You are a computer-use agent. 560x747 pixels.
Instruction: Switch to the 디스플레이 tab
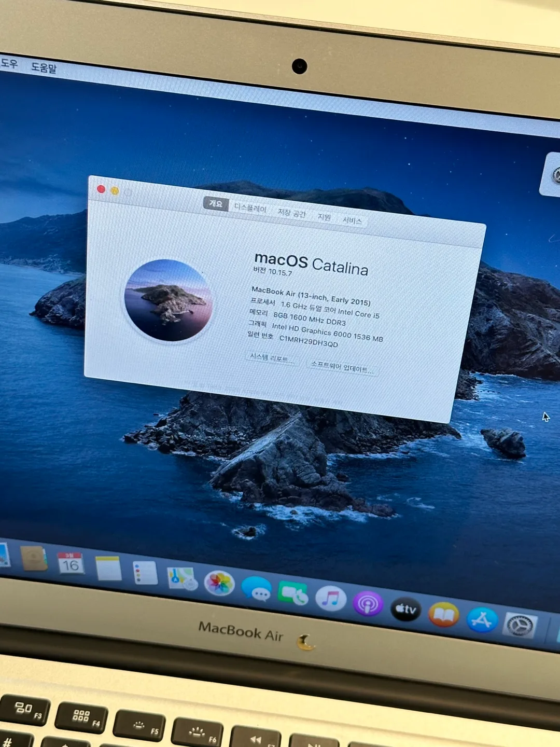point(250,208)
